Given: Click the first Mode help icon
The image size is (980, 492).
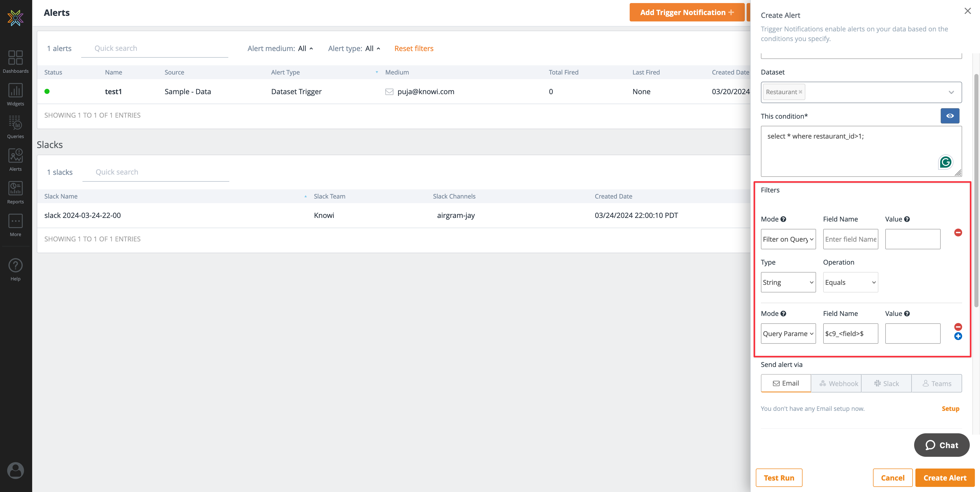Looking at the screenshot, I should click(x=783, y=219).
